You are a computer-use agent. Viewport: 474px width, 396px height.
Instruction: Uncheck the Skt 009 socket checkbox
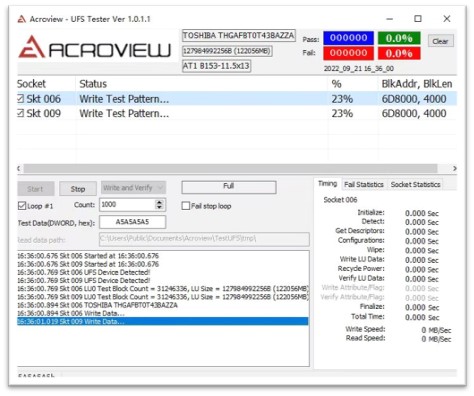pyautogui.click(x=21, y=113)
